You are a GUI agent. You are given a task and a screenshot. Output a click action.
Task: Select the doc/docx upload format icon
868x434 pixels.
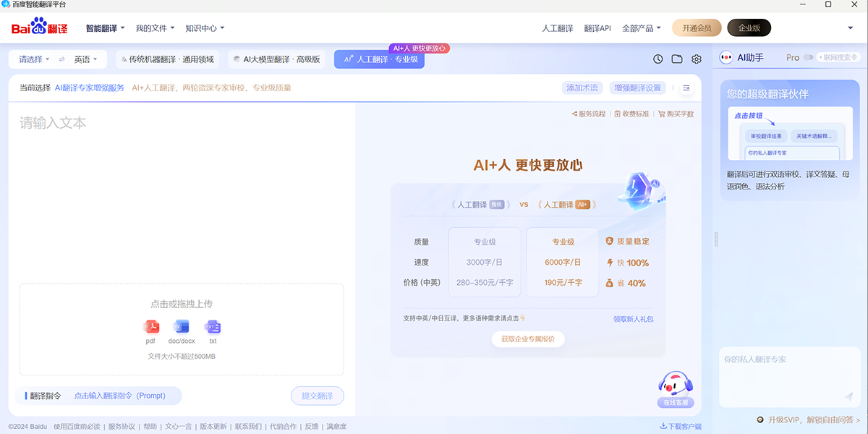(181, 327)
